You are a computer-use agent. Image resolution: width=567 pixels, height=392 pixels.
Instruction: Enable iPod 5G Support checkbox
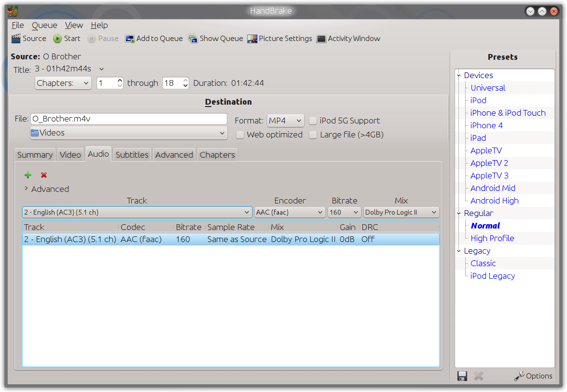click(313, 121)
